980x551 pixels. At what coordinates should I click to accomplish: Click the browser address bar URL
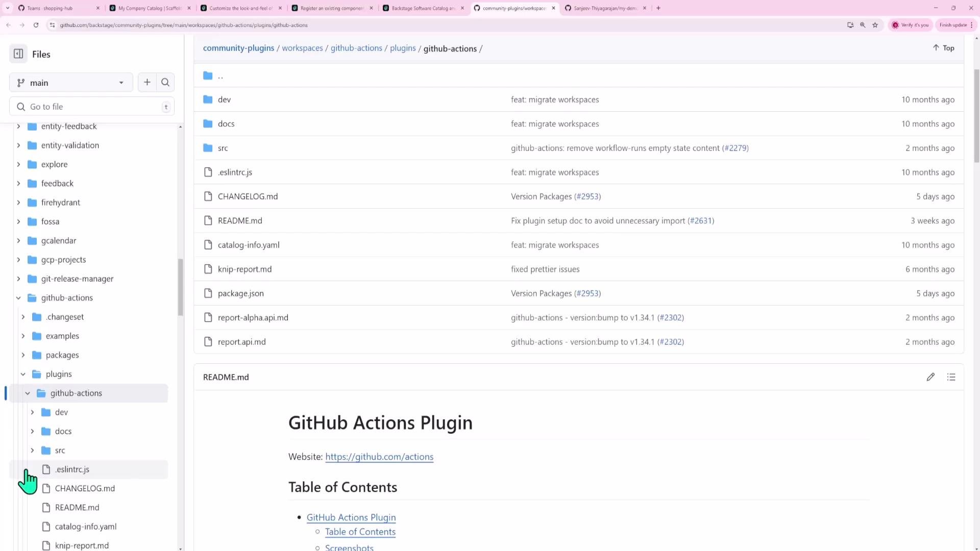coord(184,25)
